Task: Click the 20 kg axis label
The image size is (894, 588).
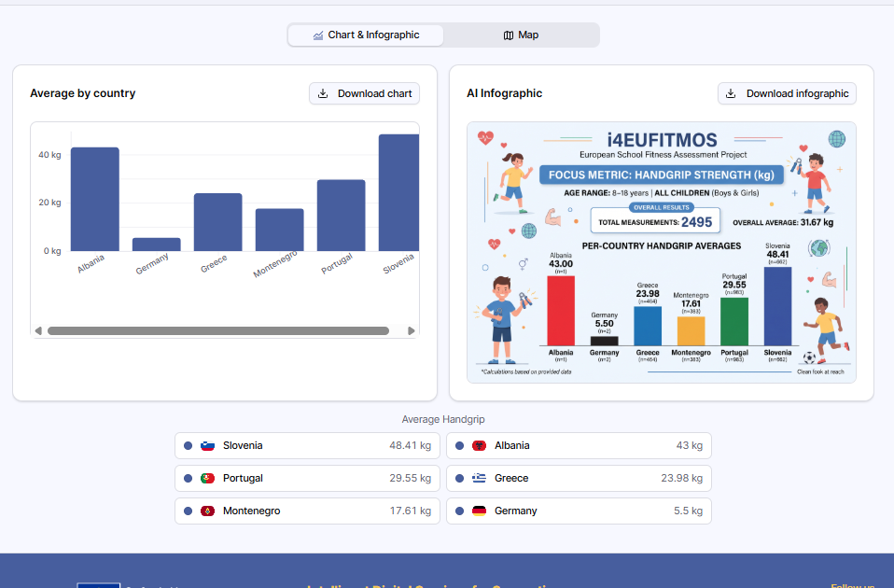Action: coord(49,203)
